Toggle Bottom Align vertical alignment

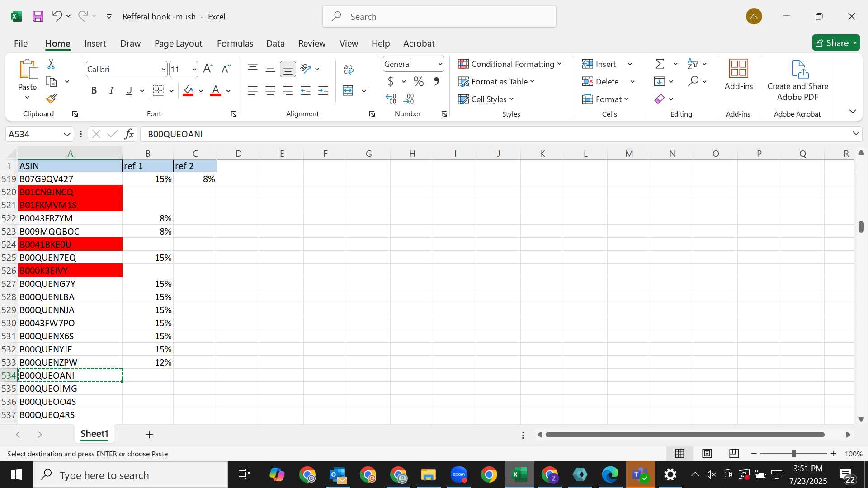tap(288, 69)
